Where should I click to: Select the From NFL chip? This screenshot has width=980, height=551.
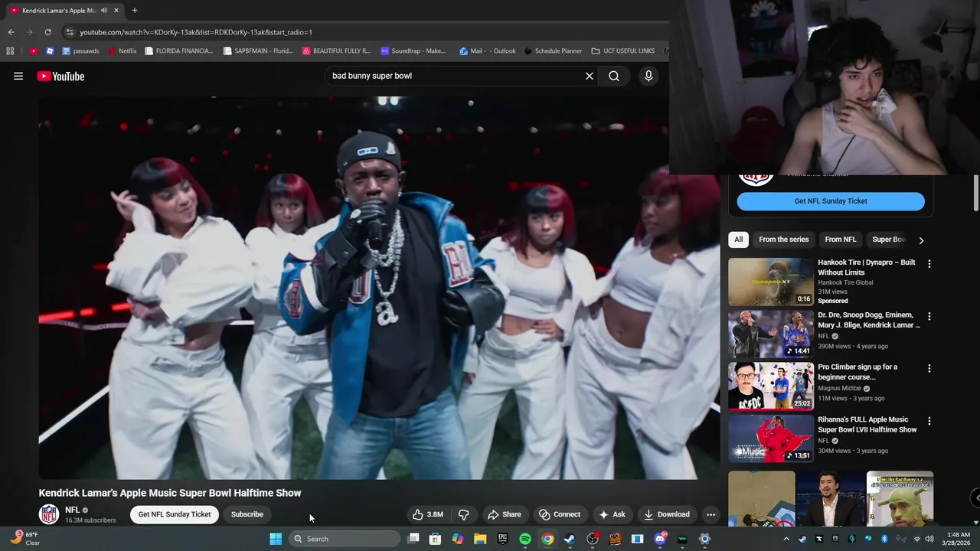coord(841,240)
